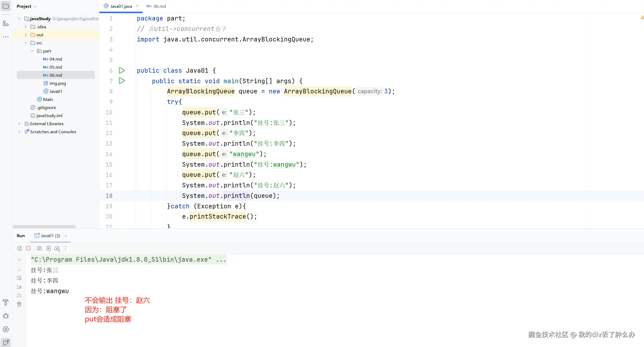Screen dimensions: 644x347
Task: Stop the running Java01 process
Action: (x=28, y=248)
